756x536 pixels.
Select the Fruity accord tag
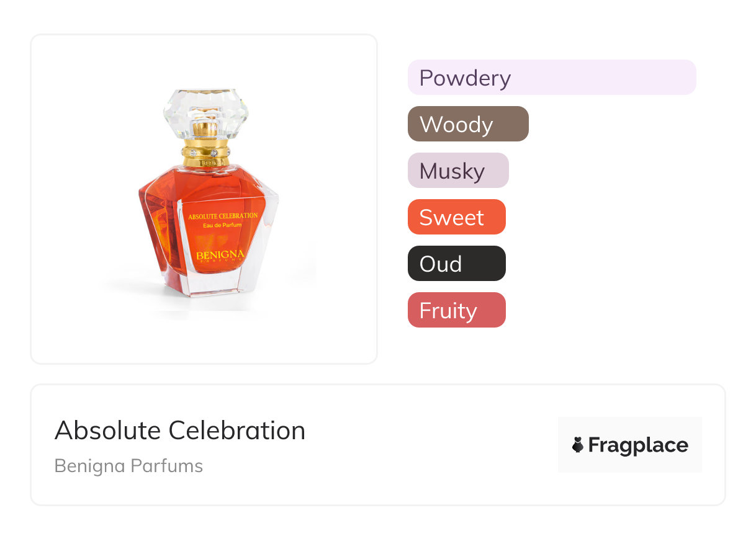coord(456,310)
